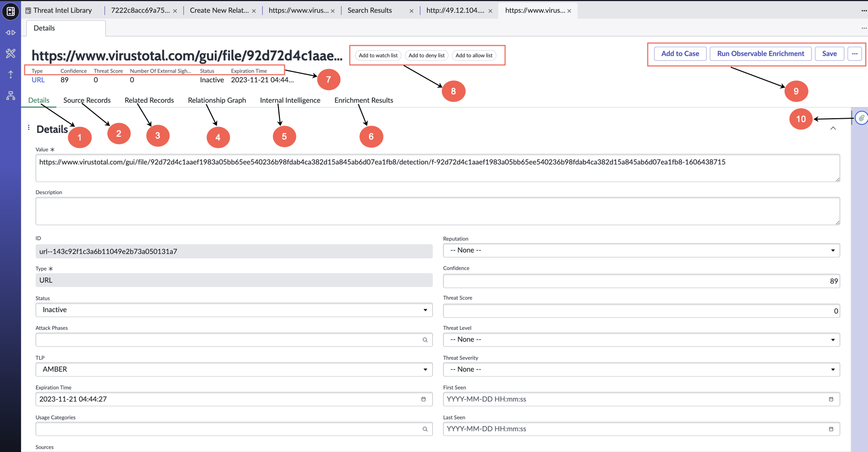
Task: Select the green underlined Details tab
Action: coord(39,100)
